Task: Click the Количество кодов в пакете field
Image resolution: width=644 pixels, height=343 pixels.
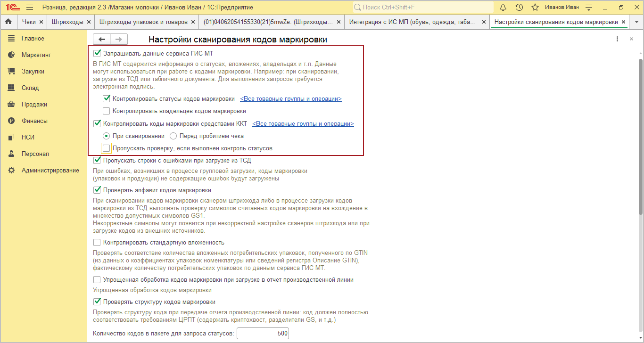Action: coord(263,334)
